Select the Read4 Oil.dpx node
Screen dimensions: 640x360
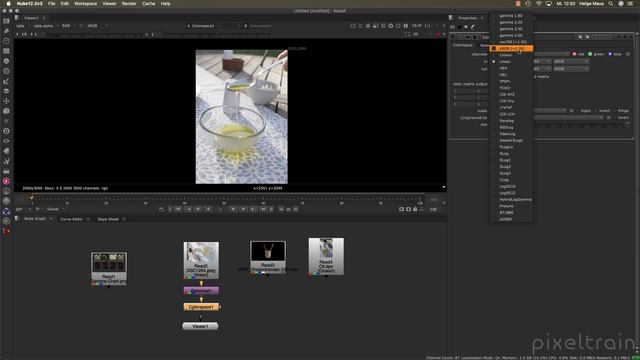point(326,256)
